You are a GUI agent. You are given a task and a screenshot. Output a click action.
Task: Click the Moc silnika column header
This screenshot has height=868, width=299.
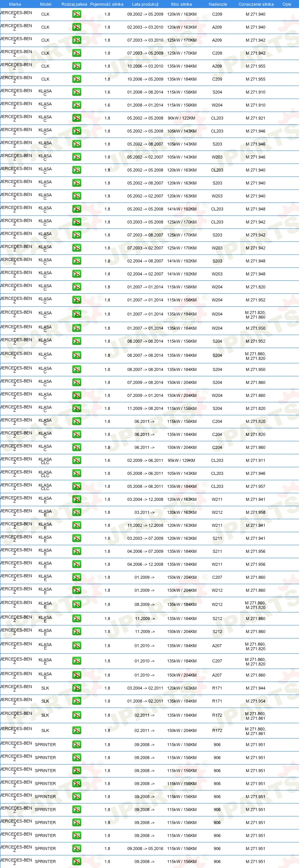click(182, 4)
